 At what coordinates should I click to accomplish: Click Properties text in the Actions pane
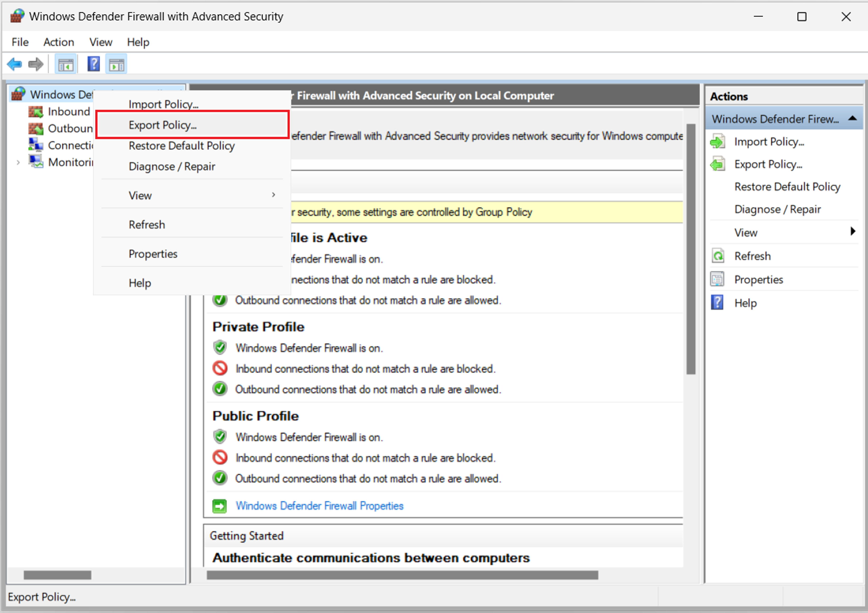(x=758, y=279)
